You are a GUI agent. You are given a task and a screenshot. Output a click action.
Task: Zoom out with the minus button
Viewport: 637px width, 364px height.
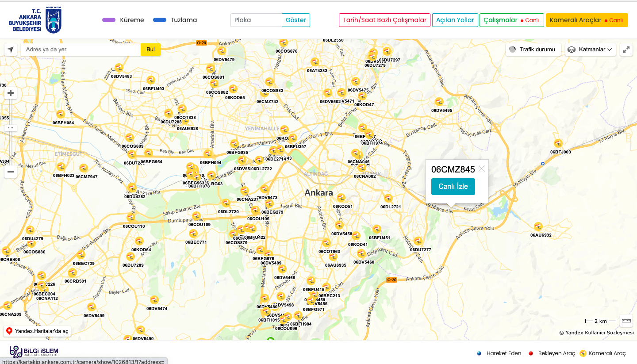tap(11, 172)
